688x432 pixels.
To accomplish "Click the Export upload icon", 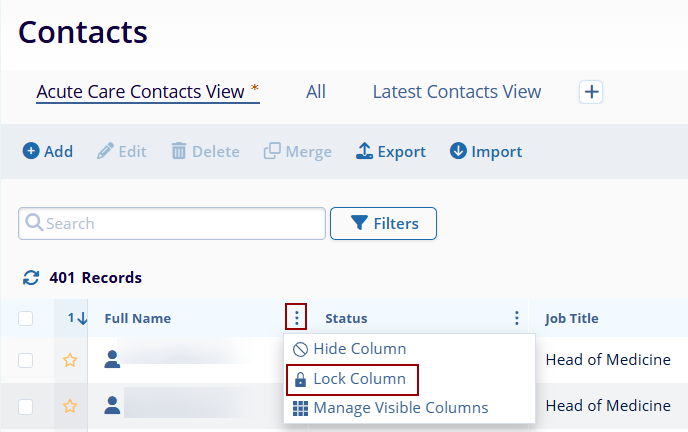I will pos(364,152).
